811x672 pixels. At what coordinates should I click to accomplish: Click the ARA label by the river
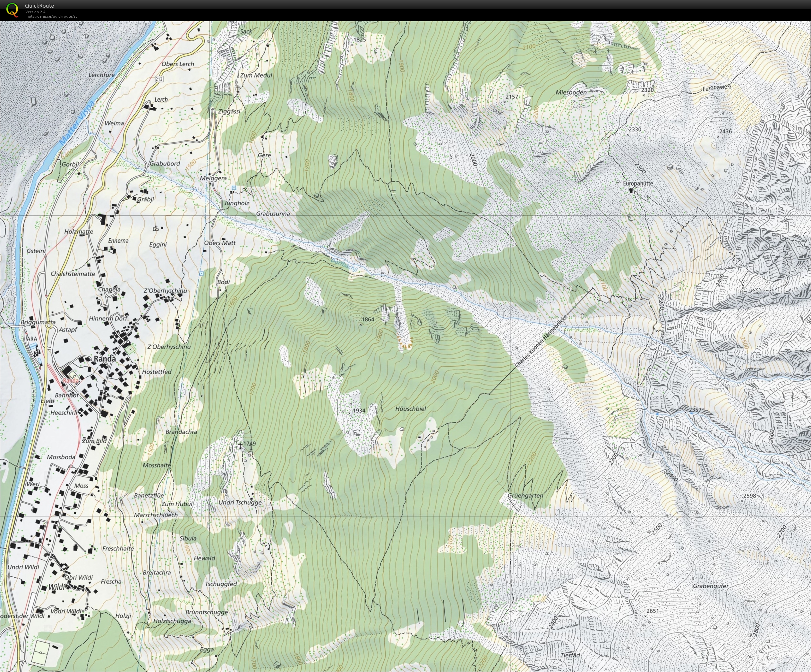[32, 339]
